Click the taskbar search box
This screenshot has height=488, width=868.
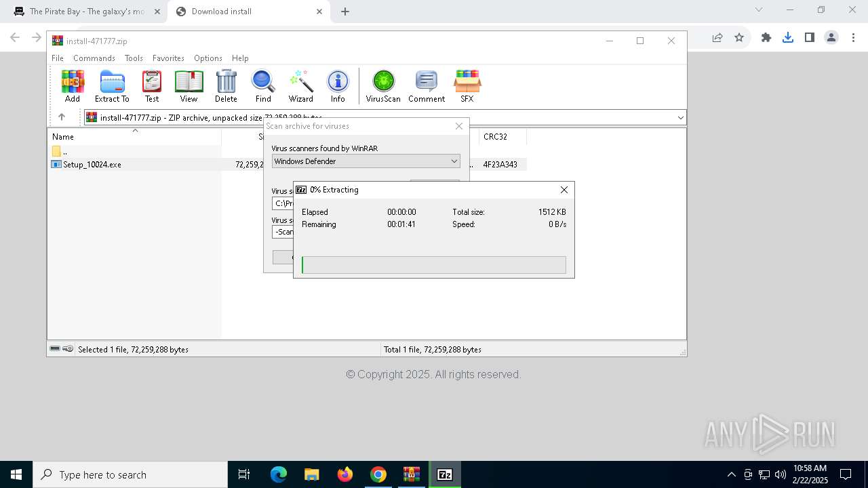[x=130, y=474]
